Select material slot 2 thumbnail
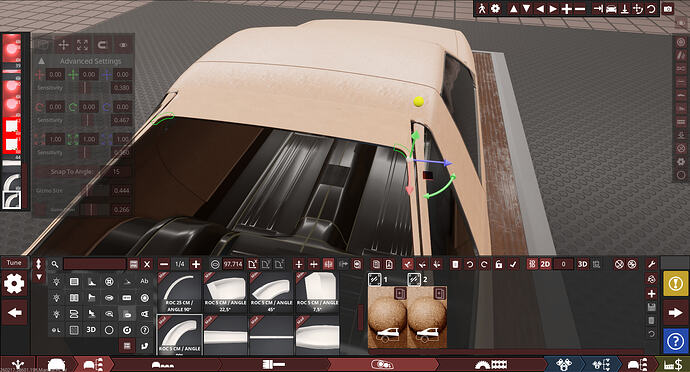 (427, 317)
